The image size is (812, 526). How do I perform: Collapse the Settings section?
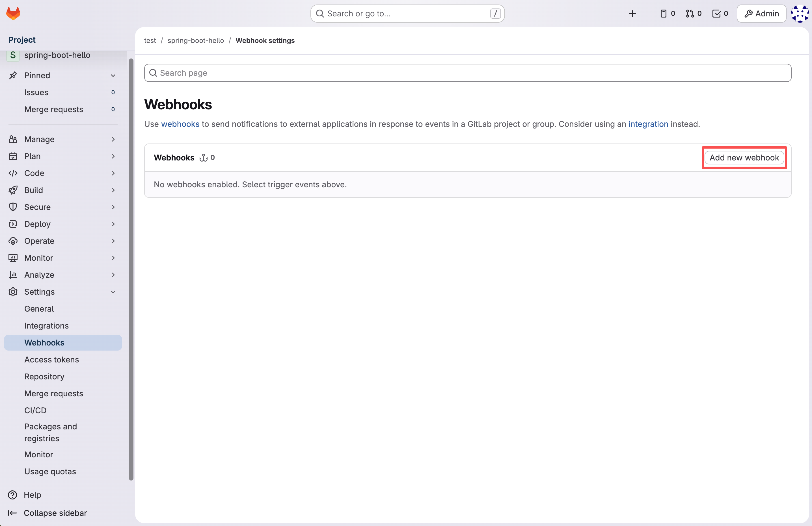pyautogui.click(x=113, y=292)
